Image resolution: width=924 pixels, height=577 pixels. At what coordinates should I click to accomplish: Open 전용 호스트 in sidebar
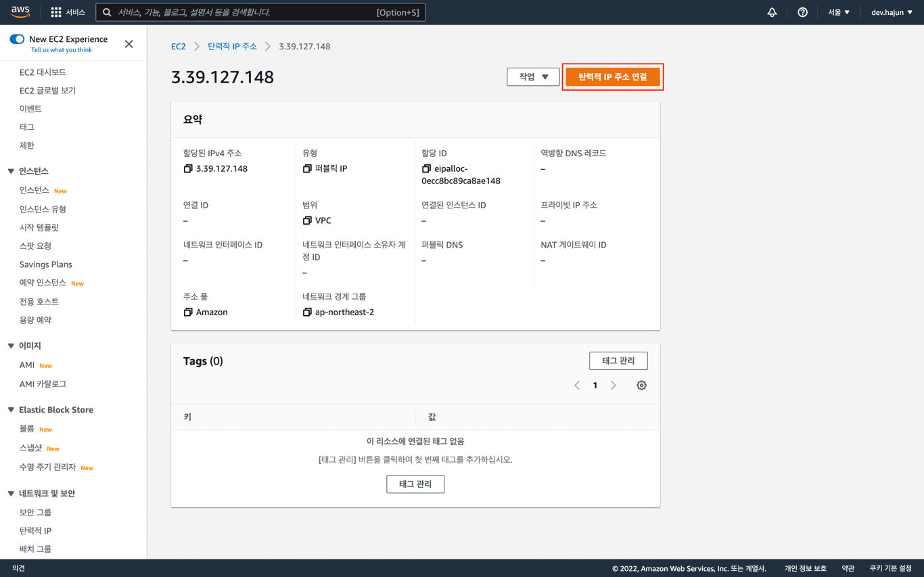point(39,302)
